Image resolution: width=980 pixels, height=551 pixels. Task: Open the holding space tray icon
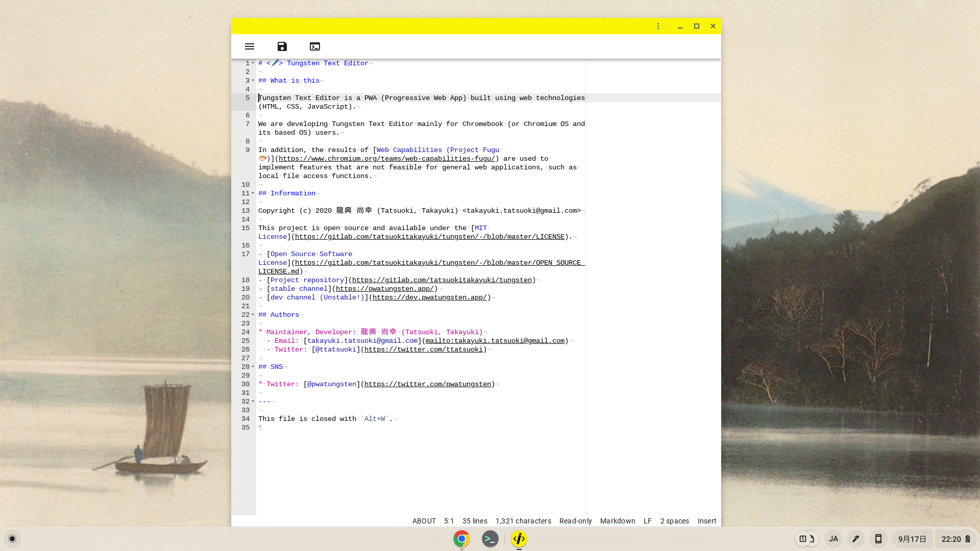click(x=806, y=539)
